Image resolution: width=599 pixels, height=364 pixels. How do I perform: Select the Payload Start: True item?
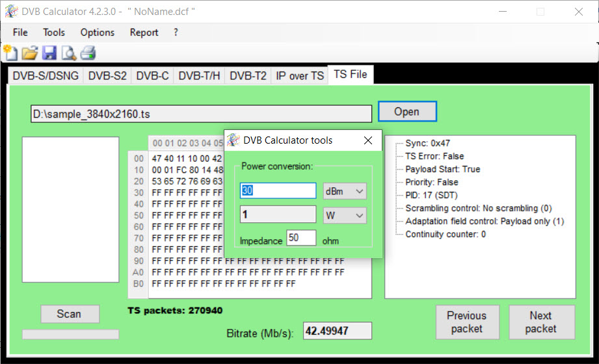(x=443, y=169)
